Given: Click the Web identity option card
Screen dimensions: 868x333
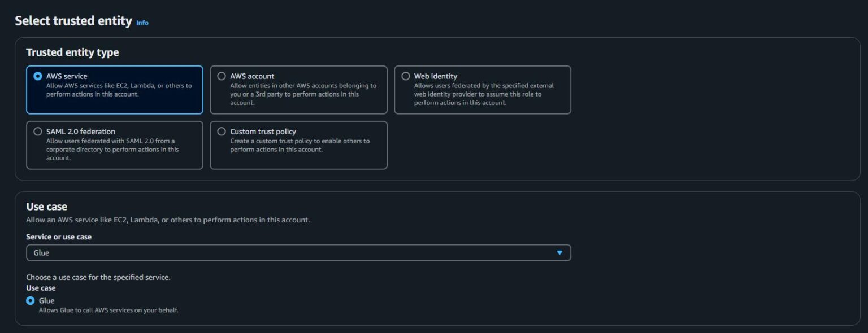Looking at the screenshot, I should pyautogui.click(x=483, y=90).
